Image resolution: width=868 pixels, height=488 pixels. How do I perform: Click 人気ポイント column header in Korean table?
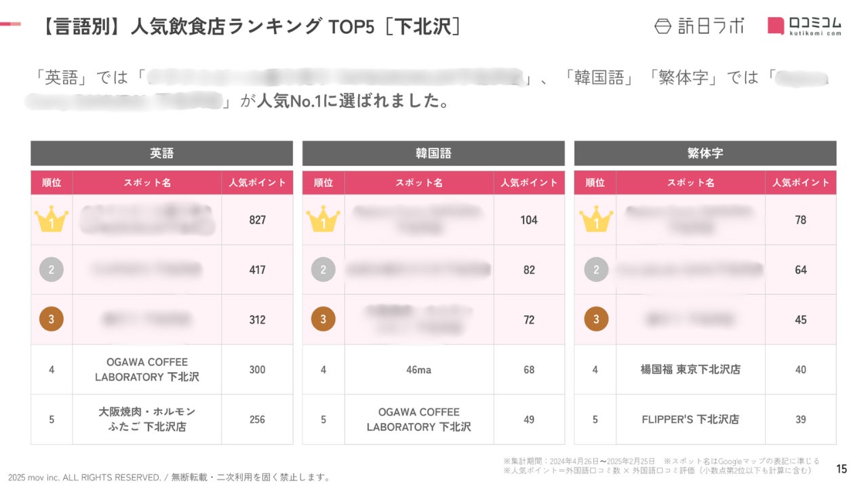point(529,183)
